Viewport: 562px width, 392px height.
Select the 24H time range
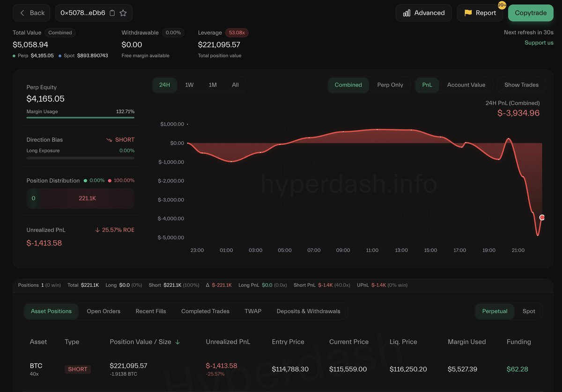point(165,85)
